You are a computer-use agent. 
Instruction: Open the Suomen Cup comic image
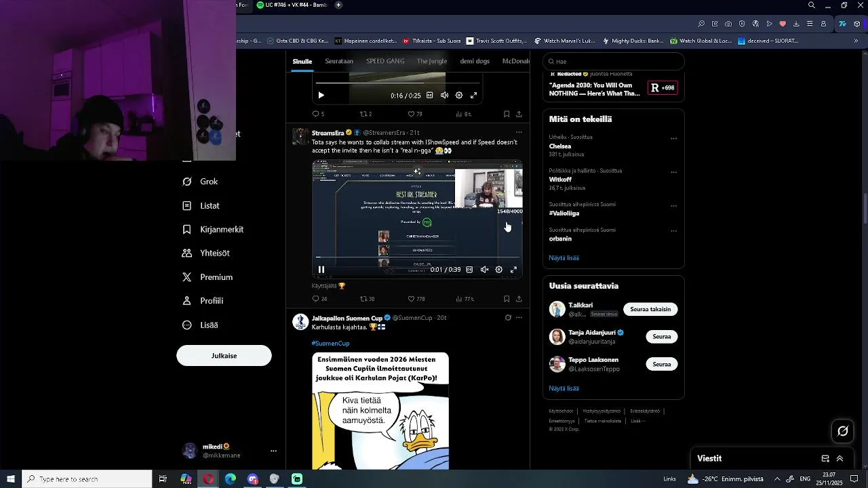(380, 411)
